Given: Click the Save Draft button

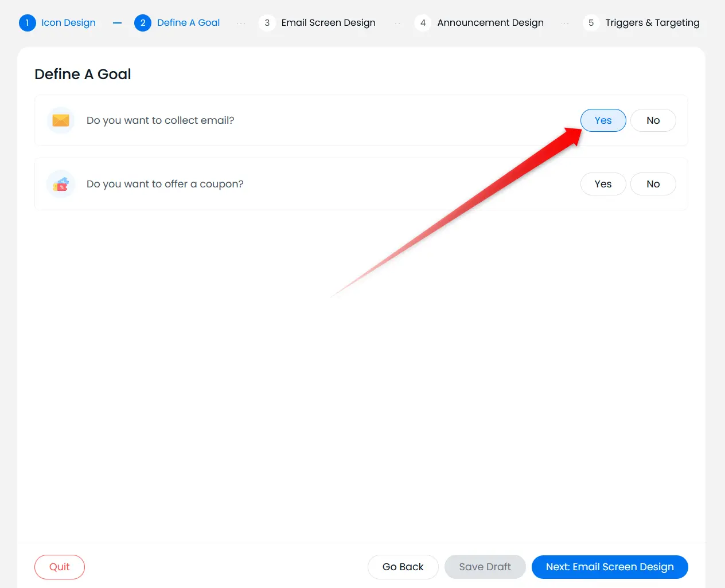Looking at the screenshot, I should 485,567.
